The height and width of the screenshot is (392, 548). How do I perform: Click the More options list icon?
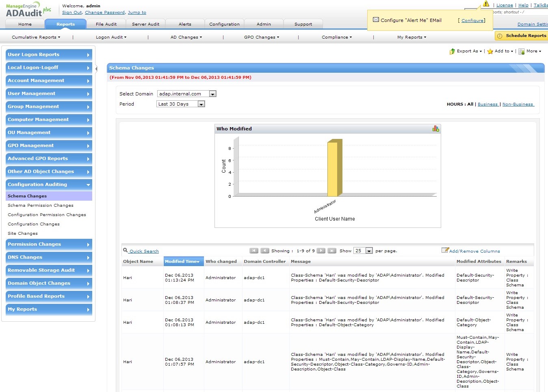pyautogui.click(x=521, y=52)
